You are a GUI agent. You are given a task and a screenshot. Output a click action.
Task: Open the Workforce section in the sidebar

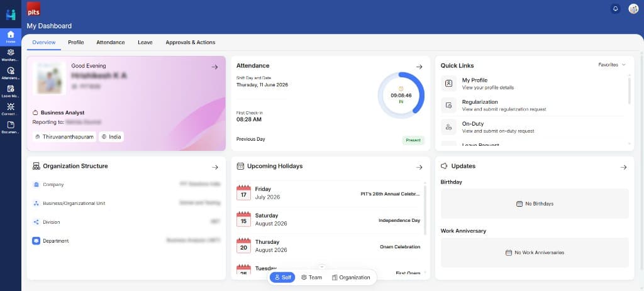click(x=11, y=55)
